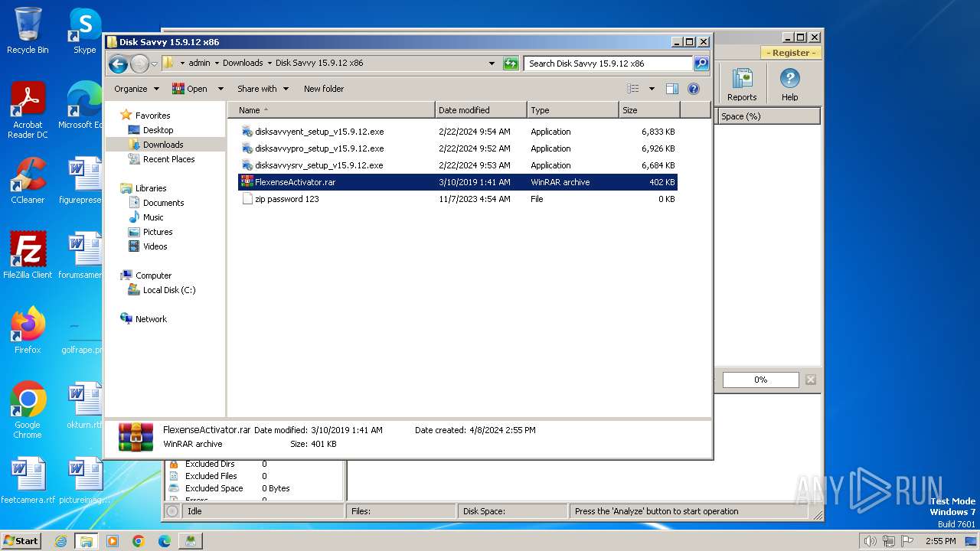Open the Skype desktop shortcut
Image resolution: width=980 pixels, height=551 pixels.
(84, 31)
